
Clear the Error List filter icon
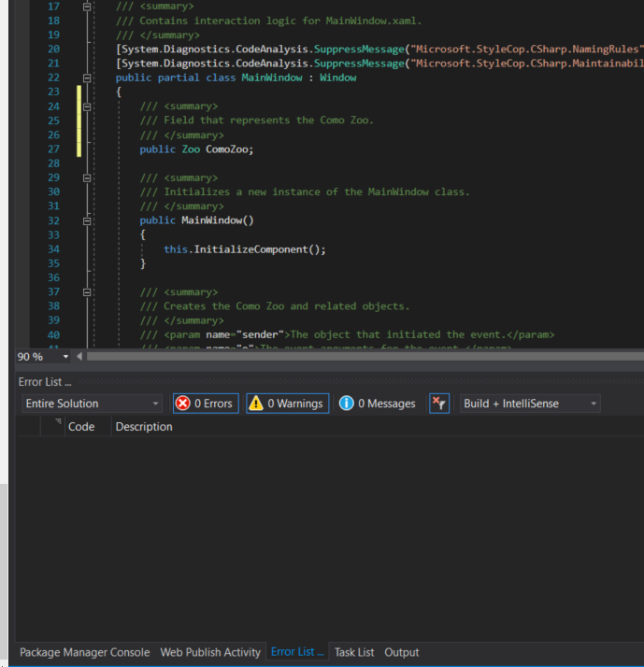tap(439, 404)
